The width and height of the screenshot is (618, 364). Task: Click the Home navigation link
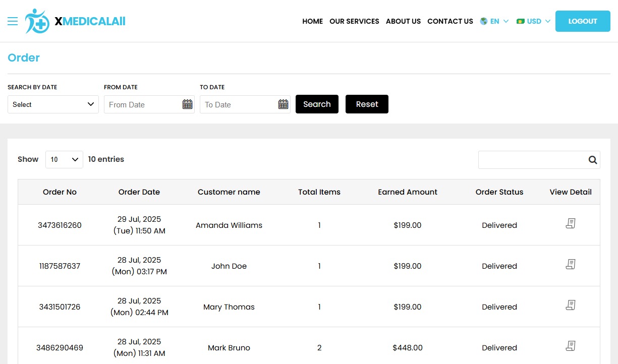[312, 21]
